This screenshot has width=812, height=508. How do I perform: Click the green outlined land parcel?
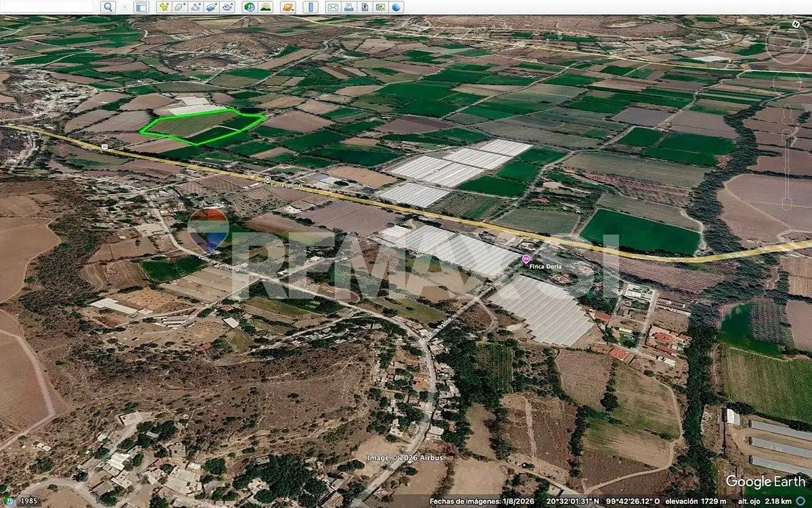coord(202,127)
